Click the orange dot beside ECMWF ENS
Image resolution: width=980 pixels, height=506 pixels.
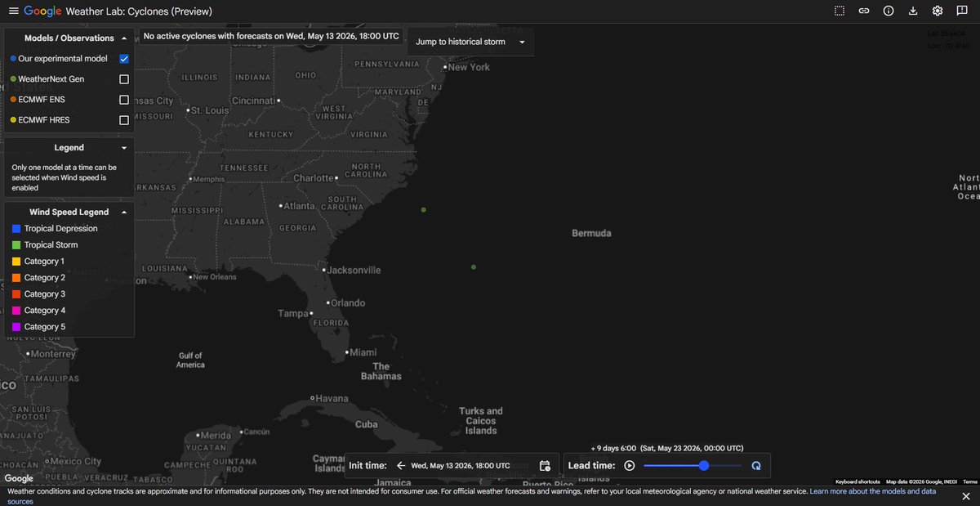pyautogui.click(x=13, y=100)
